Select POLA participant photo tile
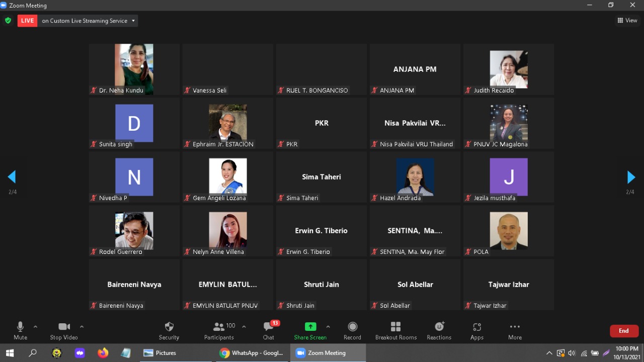The image size is (644, 362). click(509, 230)
